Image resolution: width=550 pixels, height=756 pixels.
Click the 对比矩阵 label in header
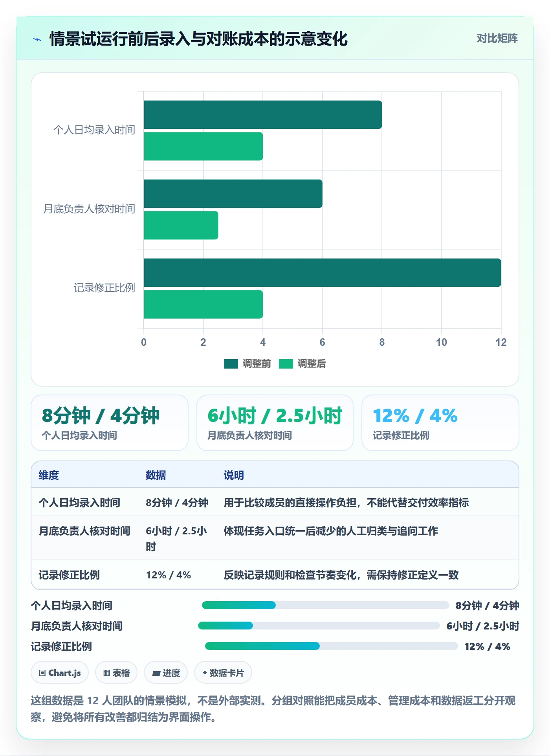point(497,39)
